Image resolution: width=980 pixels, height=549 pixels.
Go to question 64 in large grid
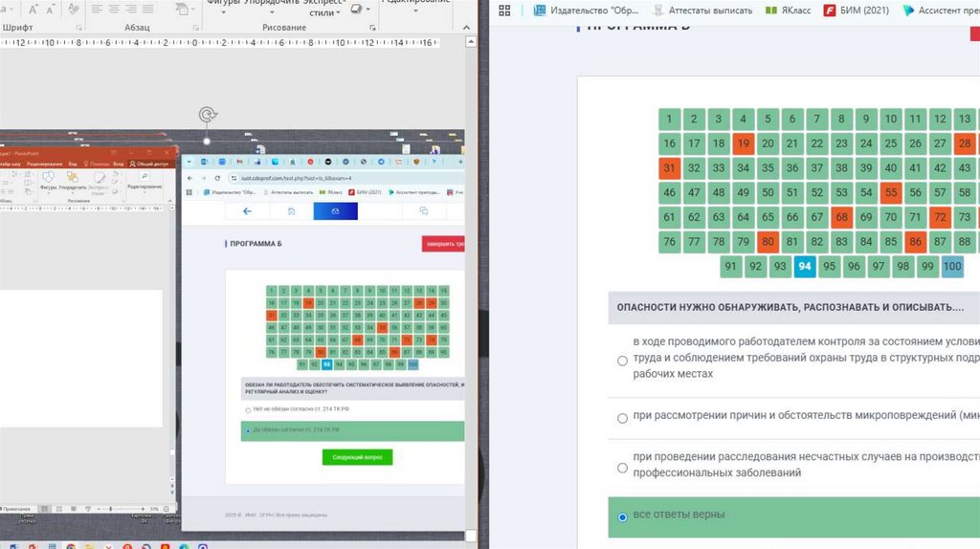(x=743, y=217)
